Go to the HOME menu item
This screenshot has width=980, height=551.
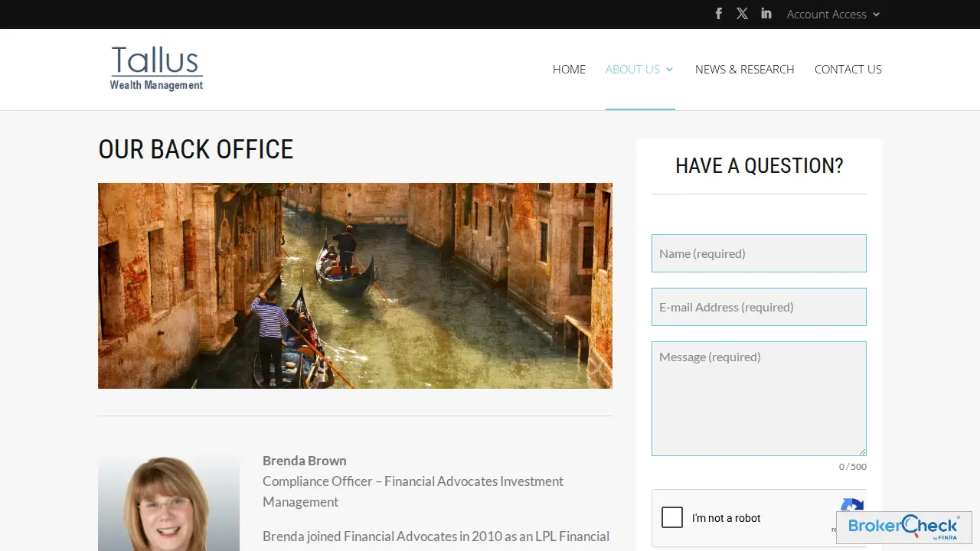pos(569,69)
